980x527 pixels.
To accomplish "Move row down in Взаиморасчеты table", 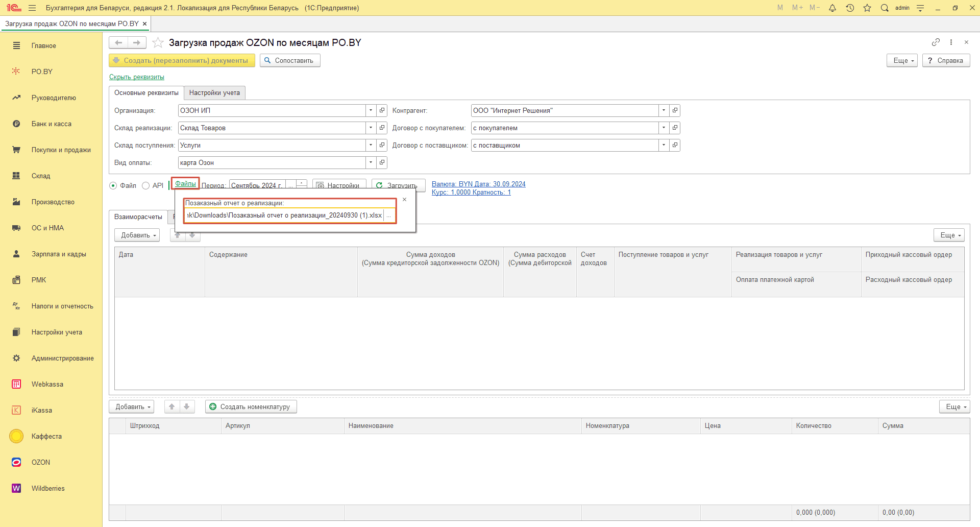I will (x=192, y=235).
